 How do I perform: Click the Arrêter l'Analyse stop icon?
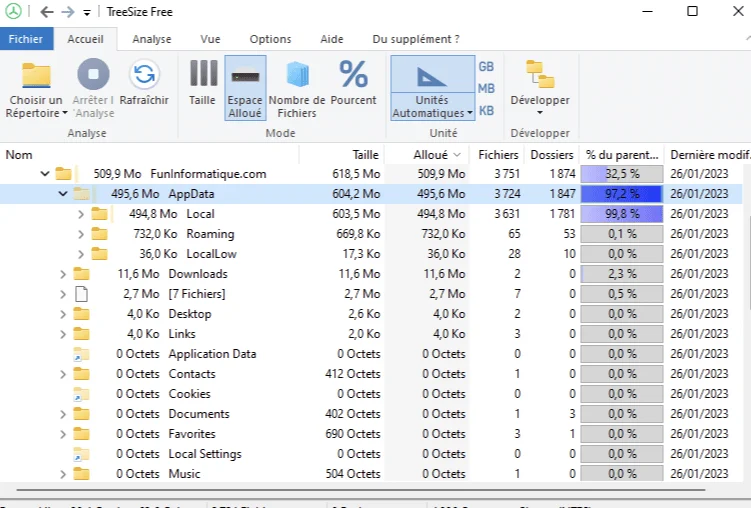pos(93,74)
